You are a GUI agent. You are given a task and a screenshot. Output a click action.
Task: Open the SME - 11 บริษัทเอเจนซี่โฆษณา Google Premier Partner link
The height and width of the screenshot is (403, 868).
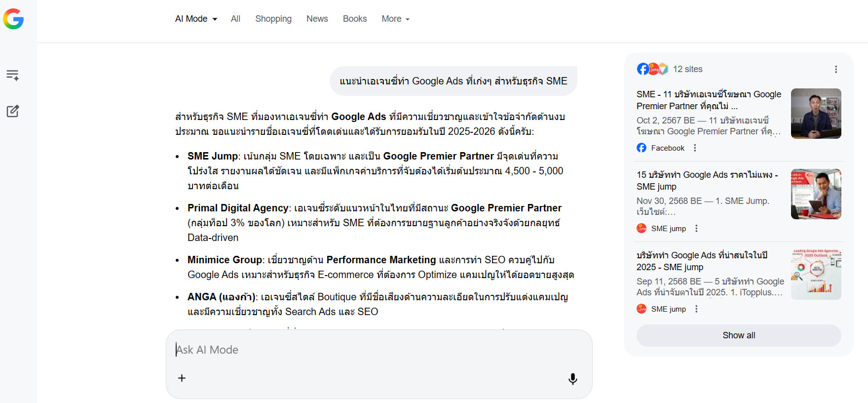click(x=709, y=100)
